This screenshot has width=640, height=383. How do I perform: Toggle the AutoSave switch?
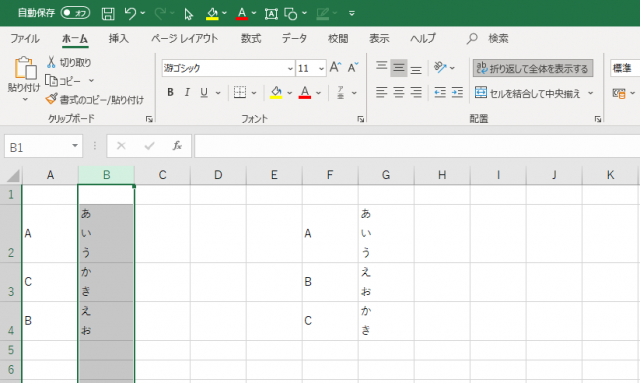point(76,13)
